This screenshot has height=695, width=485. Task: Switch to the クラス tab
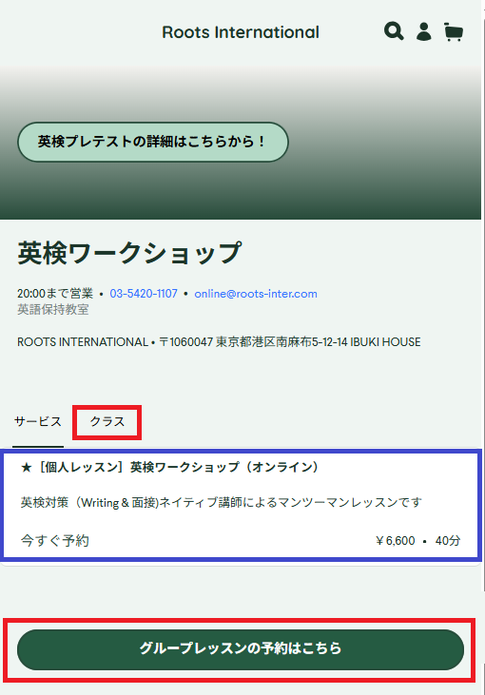click(107, 422)
